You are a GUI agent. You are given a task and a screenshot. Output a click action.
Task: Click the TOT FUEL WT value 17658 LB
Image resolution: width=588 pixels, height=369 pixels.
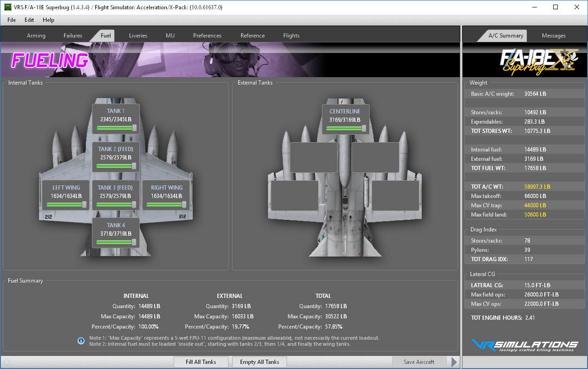coord(535,168)
